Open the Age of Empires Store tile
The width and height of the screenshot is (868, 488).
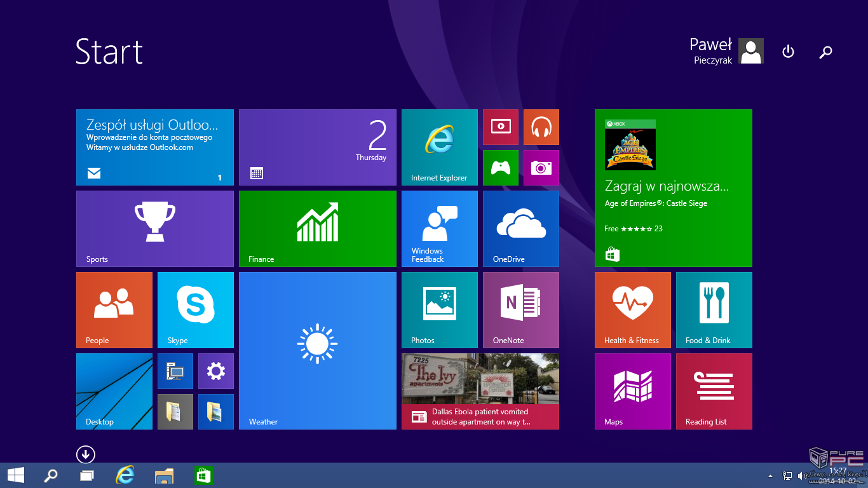[673, 187]
